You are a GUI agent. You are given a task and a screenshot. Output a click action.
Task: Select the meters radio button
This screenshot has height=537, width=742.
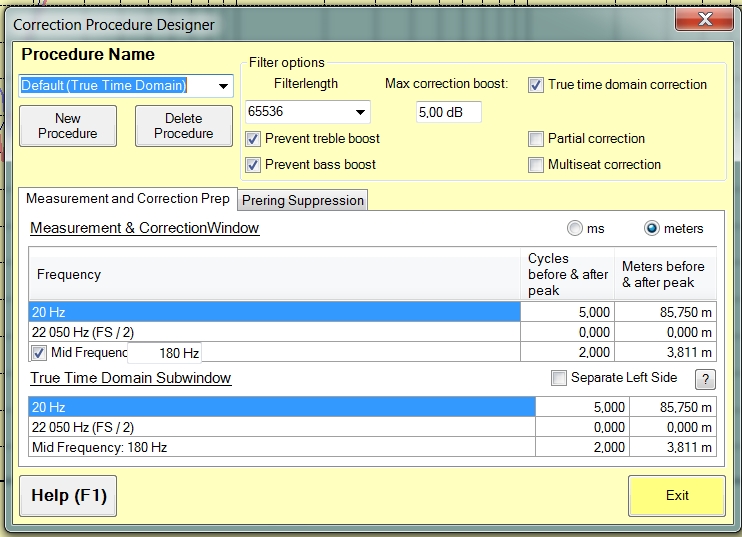pos(652,228)
